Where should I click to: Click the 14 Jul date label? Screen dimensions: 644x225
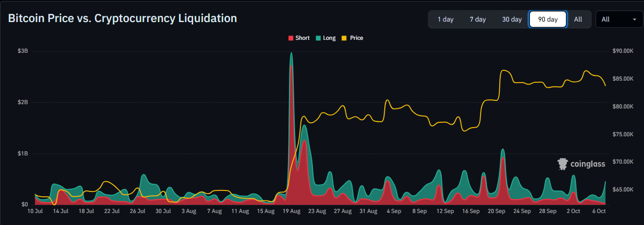point(61,211)
